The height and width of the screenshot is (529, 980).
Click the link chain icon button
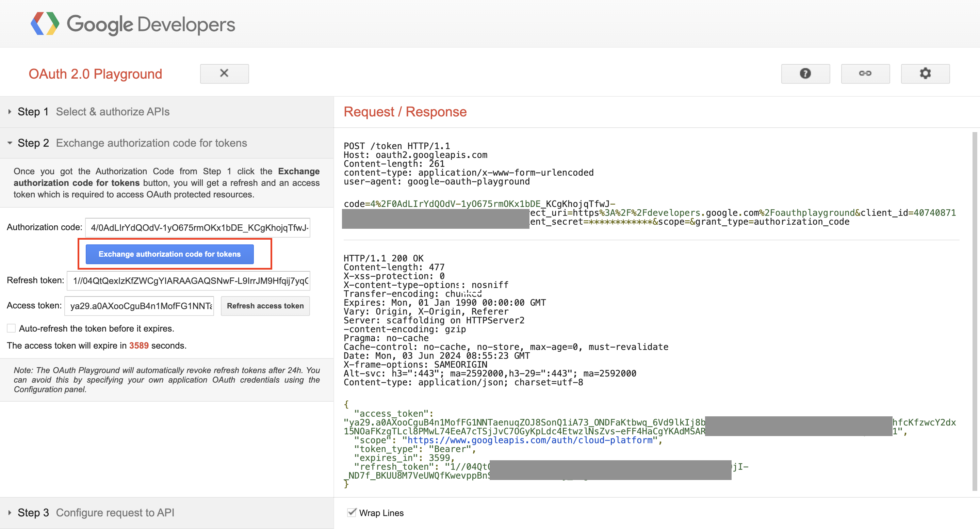[x=865, y=74]
